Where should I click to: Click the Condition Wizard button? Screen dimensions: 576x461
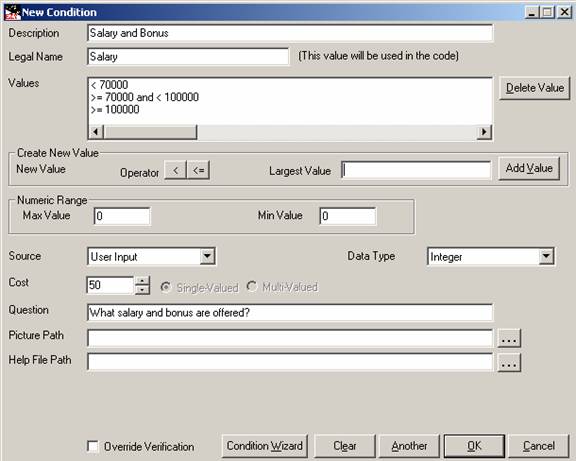click(264, 446)
